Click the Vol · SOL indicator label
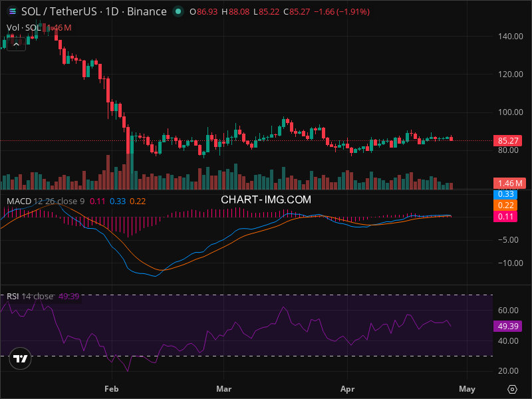 pos(23,28)
